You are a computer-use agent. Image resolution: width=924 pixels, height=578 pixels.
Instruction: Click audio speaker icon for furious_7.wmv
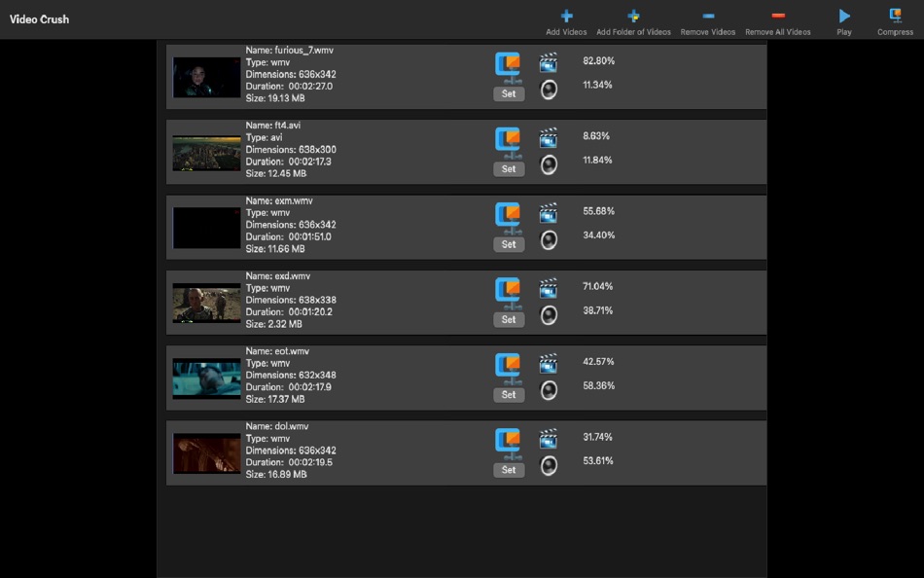coord(549,90)
